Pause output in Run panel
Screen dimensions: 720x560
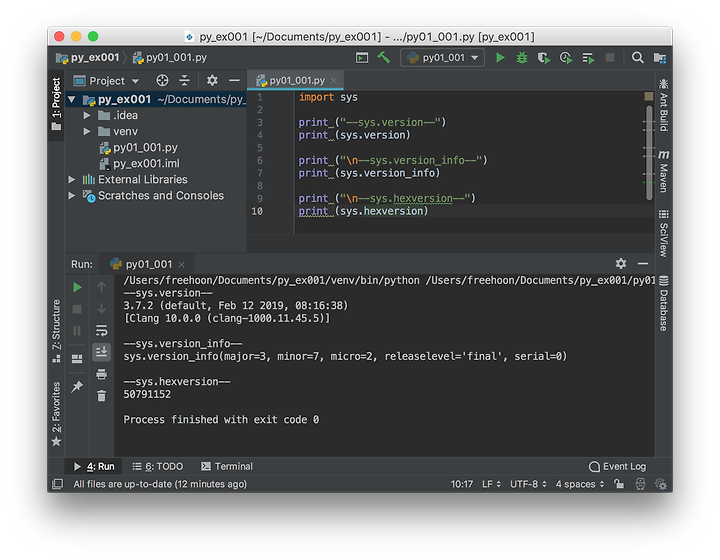77,330
